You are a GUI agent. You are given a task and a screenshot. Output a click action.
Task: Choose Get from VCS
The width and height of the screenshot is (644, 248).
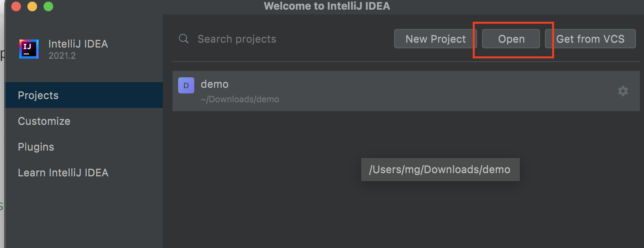(x=590, y=39)
